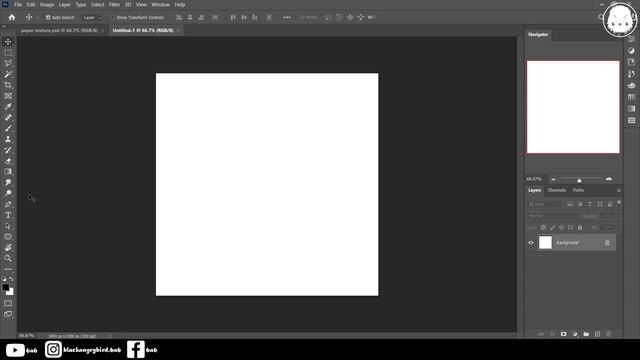This screenshot has width=640, height=360.
Task: Toggle Lock image pixels brush icon
Action: (x=553, y=228)
